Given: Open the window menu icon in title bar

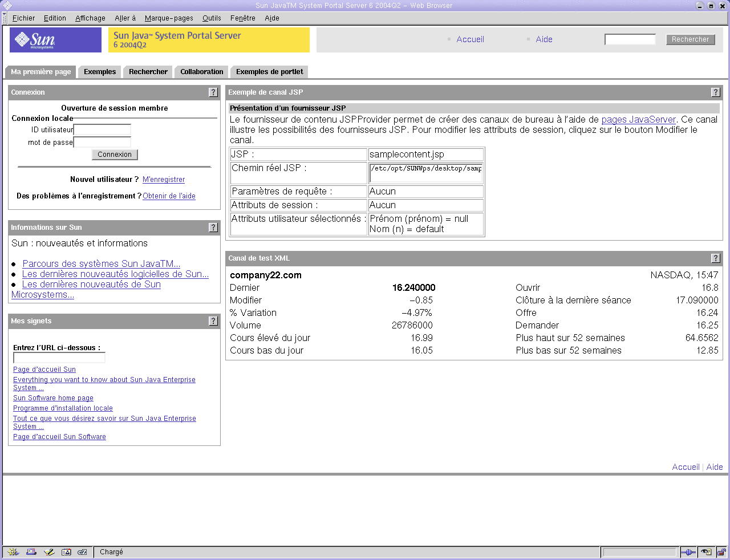Looking at the screenshot, I should click(7, 5).
